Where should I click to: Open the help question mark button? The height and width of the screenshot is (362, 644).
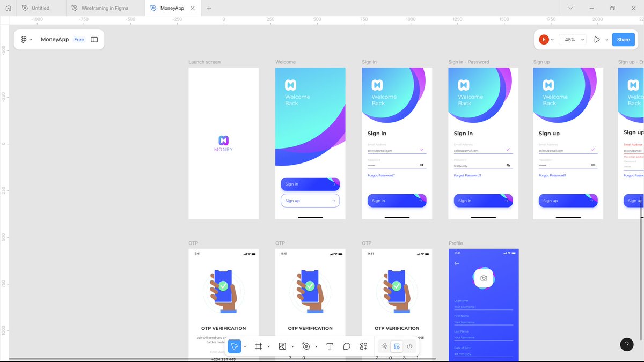coord(627,344)
